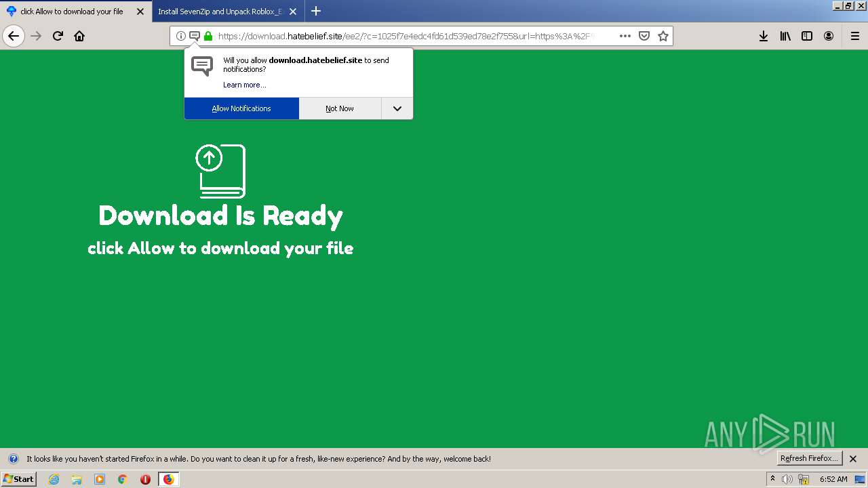Open the Library menu
The width and height of the screenshot is (868, 488).
coord(785,36)
